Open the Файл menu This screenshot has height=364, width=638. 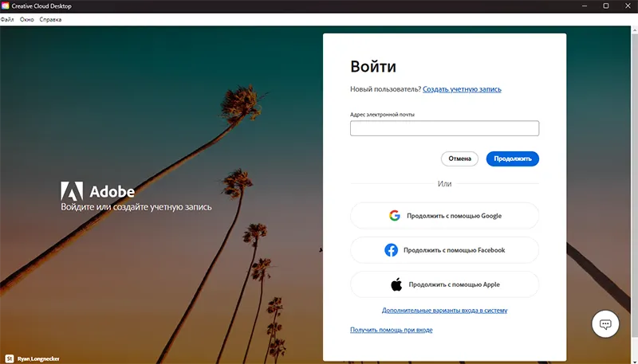[7, 18]
